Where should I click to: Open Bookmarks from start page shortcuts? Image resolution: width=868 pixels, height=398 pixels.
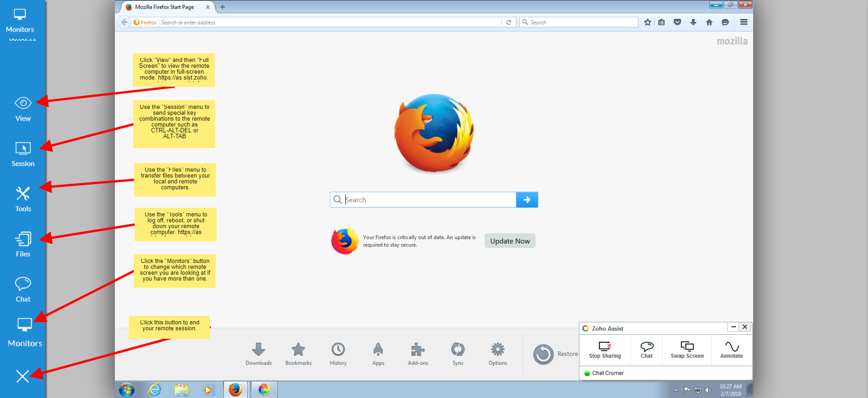298,354
